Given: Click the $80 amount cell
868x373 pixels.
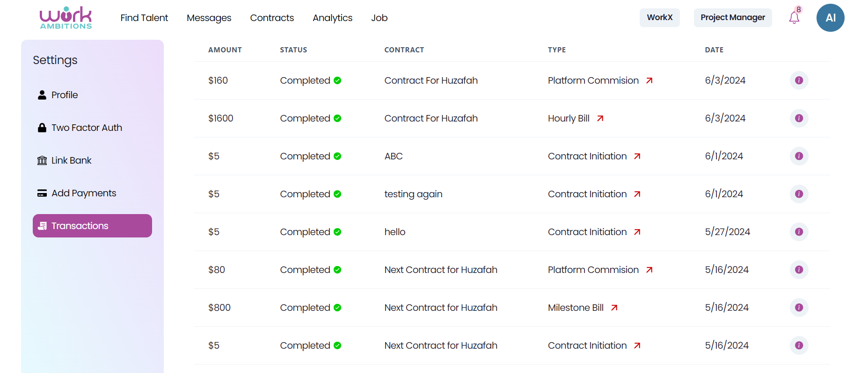Looking at the screenshot, I should coord(217,270).
